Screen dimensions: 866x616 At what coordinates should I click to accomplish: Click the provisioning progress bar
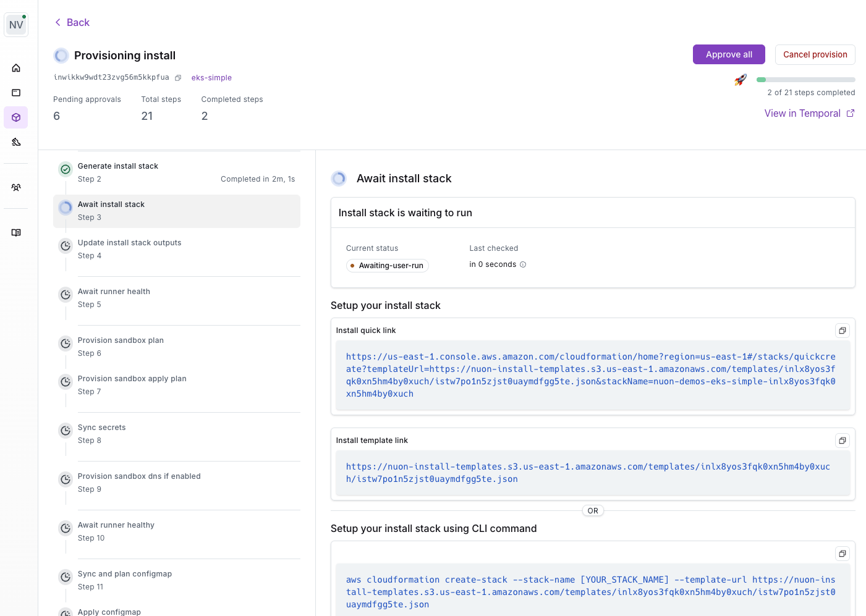click(x=805, y=80)
